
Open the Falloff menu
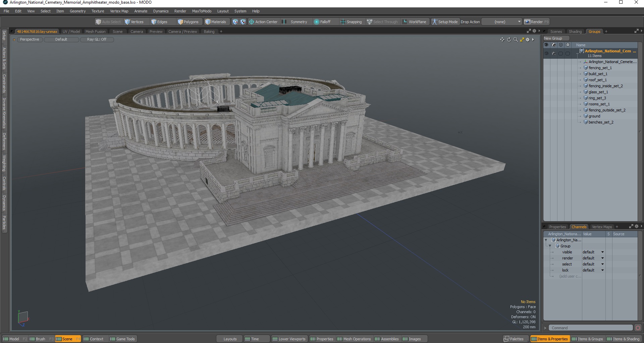[x=322, y=22]
